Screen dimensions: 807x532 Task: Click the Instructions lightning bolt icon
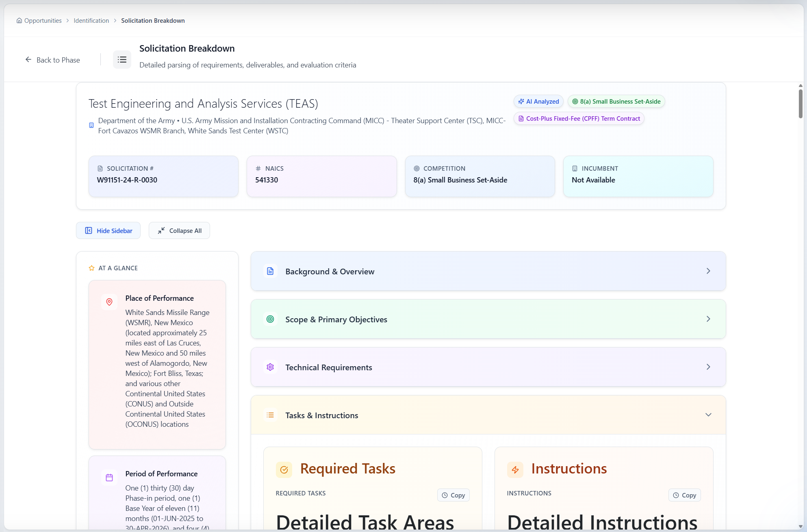point(515,470)
